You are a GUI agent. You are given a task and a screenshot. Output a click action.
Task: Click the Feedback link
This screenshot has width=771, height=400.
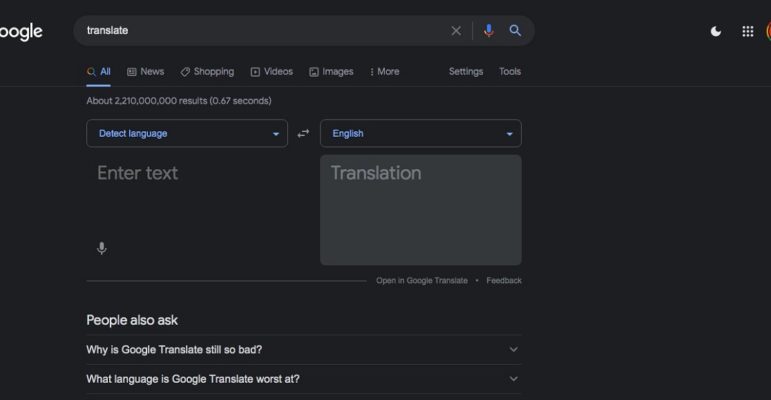(504, 280)
